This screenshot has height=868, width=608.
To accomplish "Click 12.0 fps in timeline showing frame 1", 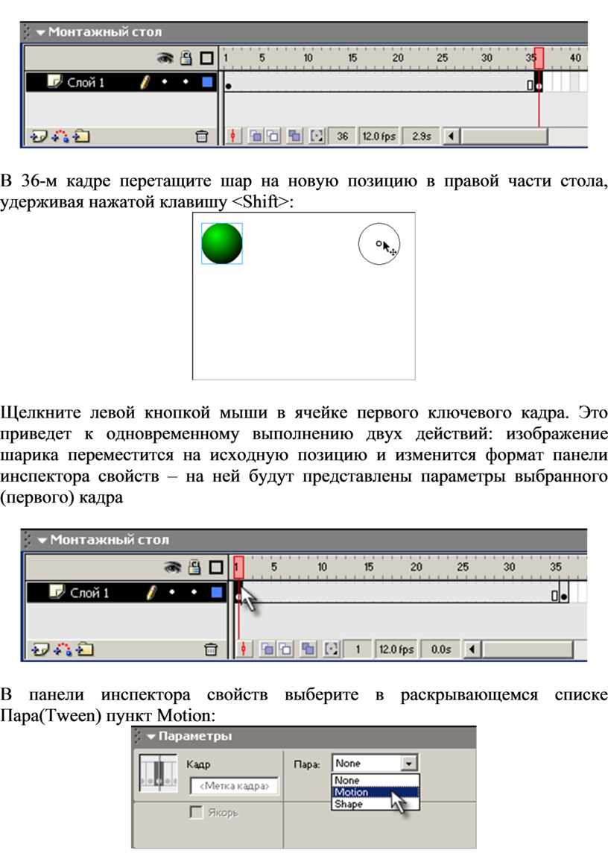I will 396,649.
